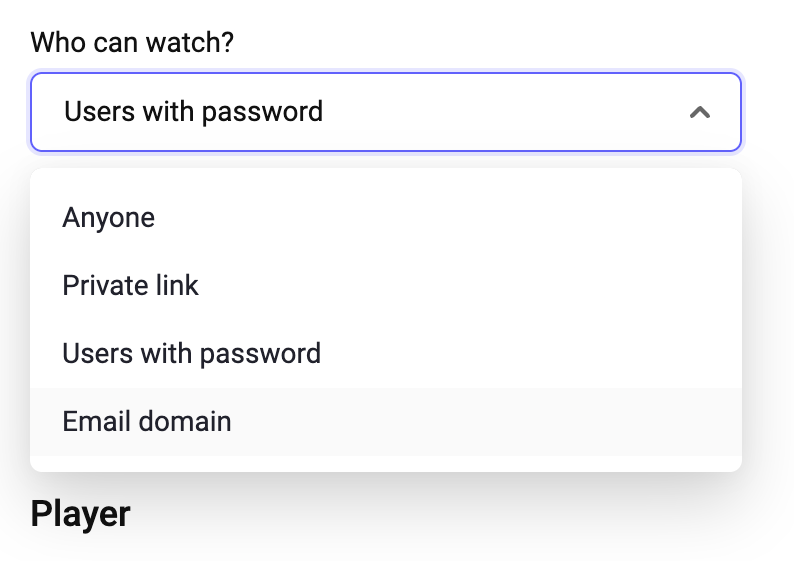The width and height of the screenshot is (794, 561).
Task: Click the "Player" section heading
Action: [x=80, y=514]
